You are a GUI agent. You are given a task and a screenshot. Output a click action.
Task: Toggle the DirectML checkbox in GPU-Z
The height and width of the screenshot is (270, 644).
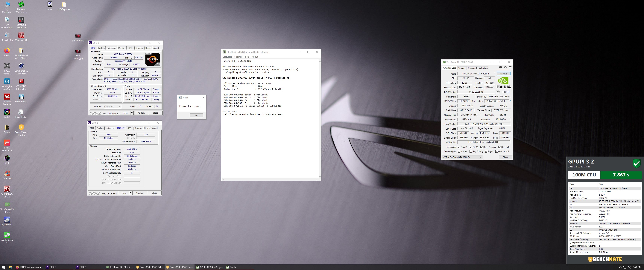(499, 147)
